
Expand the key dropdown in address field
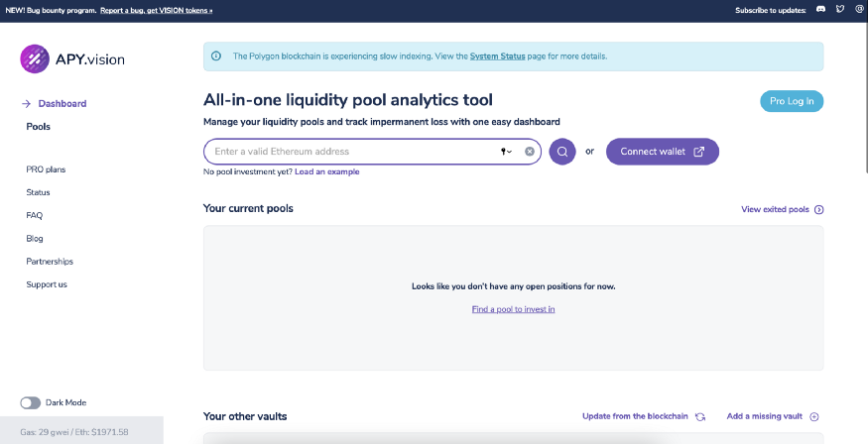click(507, 152)
